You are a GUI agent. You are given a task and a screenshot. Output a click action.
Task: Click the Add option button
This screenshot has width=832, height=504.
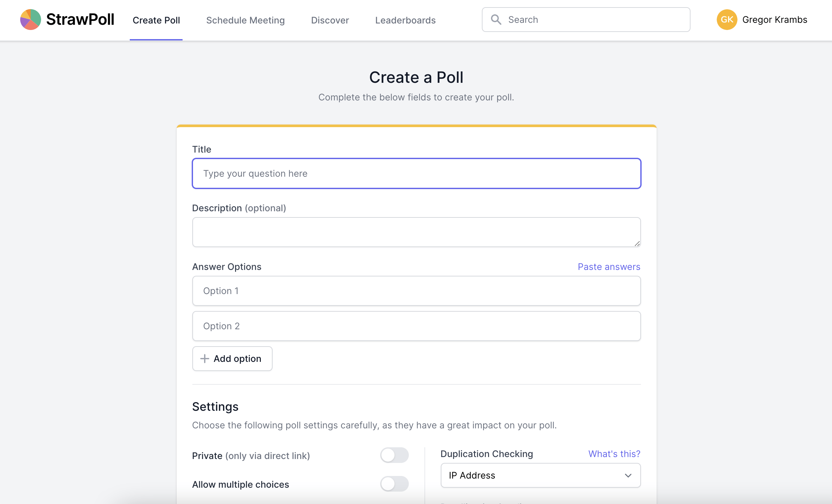(x=232, y=358)
